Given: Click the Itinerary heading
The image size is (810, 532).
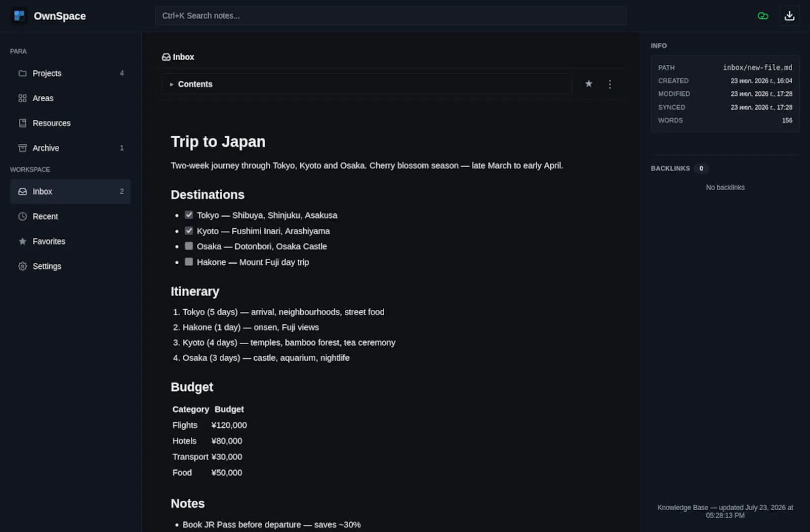Looking at the screenshot, I should coord(194,292).
